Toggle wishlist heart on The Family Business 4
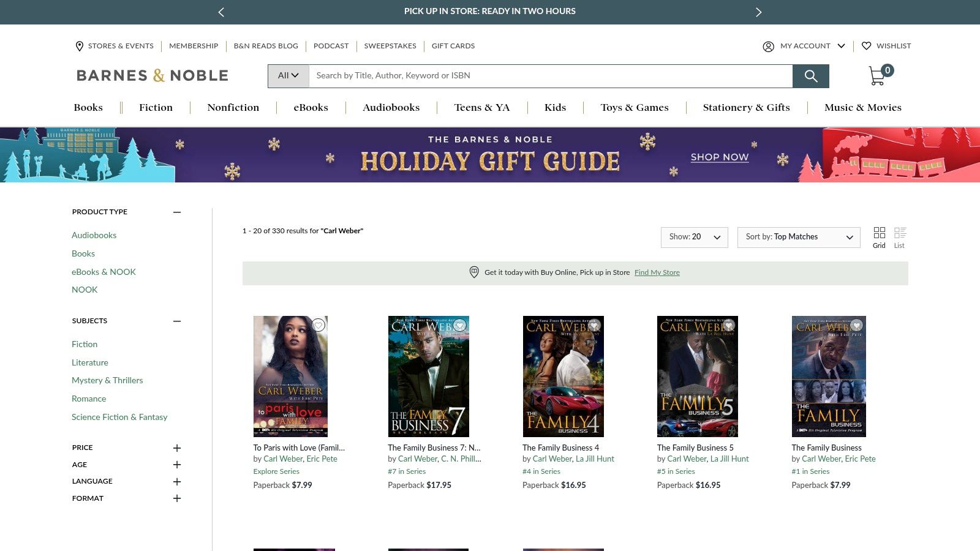 (x=594, y=325)
